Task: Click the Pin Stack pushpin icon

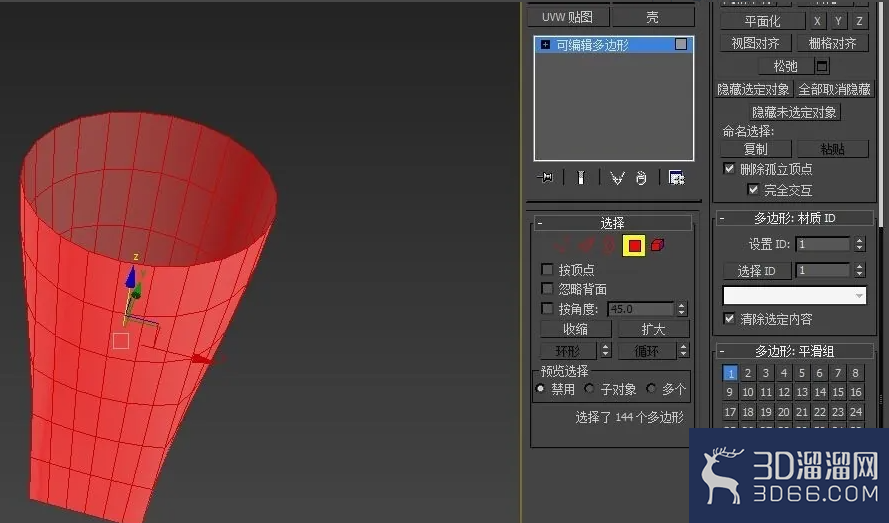Action: click(x=545, y=178)
